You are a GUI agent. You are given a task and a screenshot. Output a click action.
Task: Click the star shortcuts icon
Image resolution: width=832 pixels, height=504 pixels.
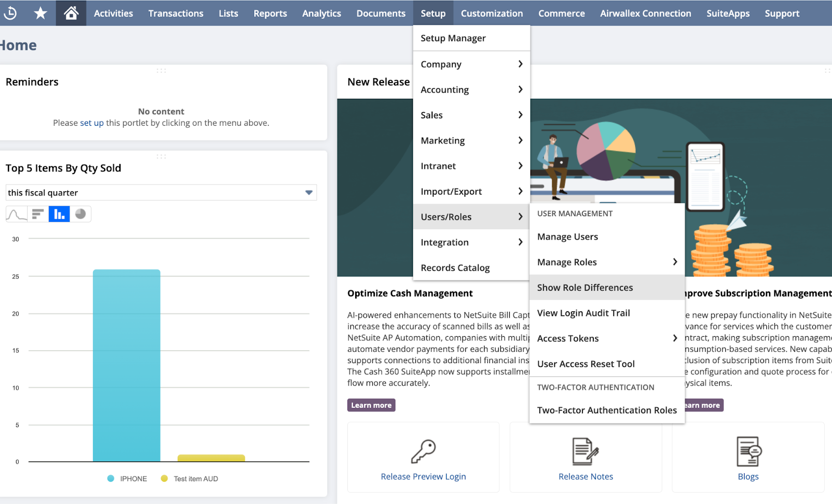[40, 13]
